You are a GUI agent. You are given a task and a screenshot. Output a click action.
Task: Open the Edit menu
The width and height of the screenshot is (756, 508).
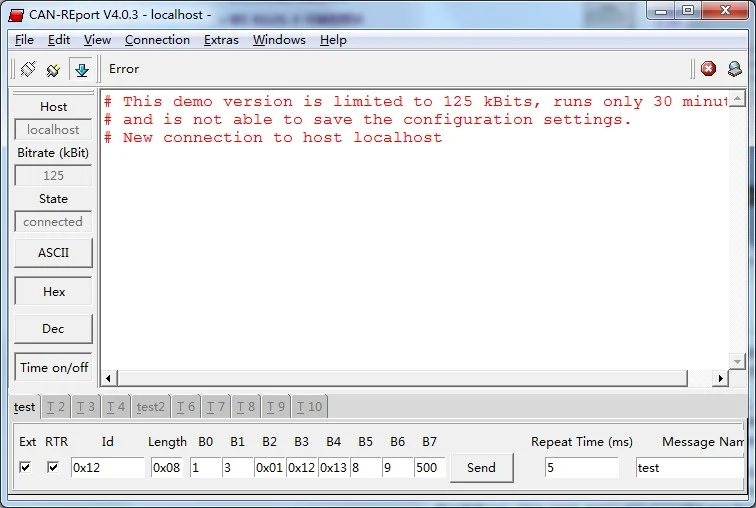(x=59, y=40)
